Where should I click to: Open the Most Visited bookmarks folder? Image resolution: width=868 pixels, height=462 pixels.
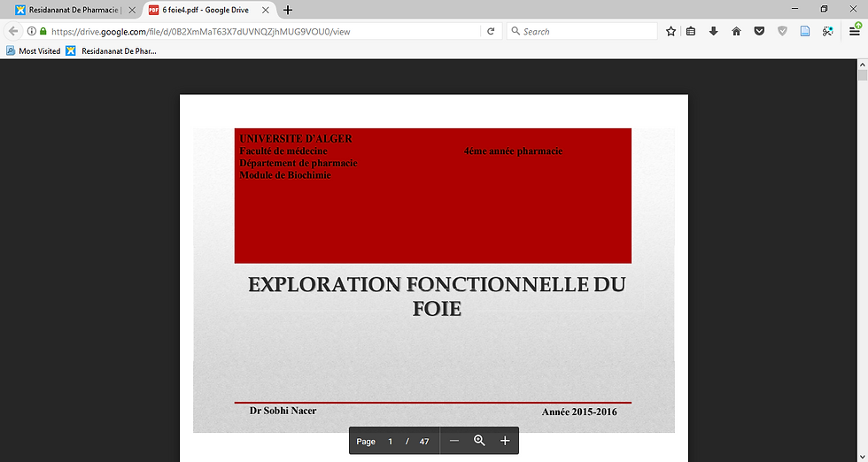[34, 51]
